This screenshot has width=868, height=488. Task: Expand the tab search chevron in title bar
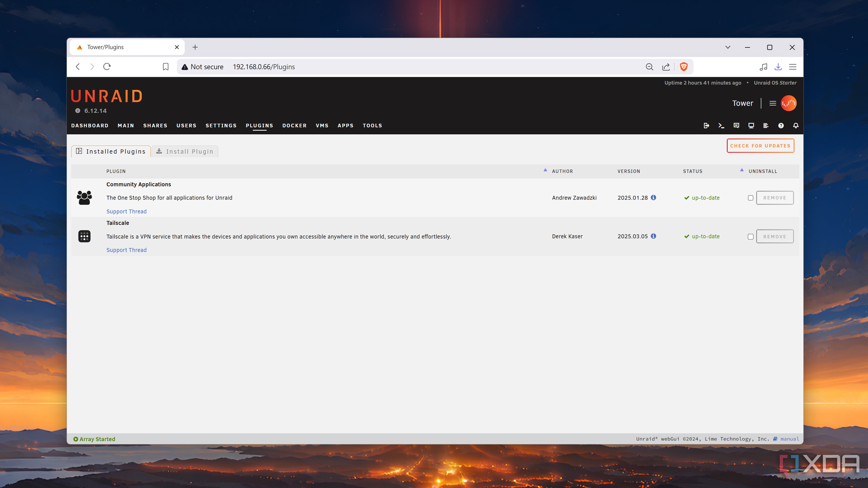click(x=728, y=47)
